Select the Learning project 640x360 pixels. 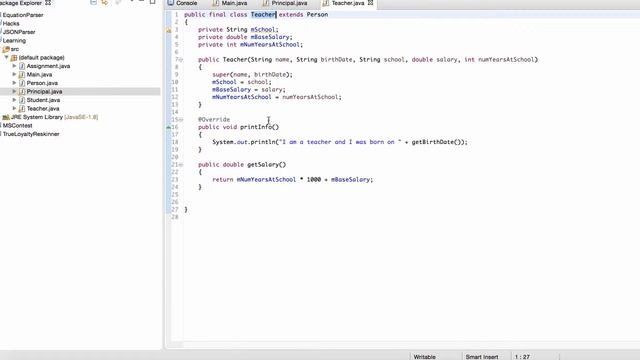pos(14,40)
